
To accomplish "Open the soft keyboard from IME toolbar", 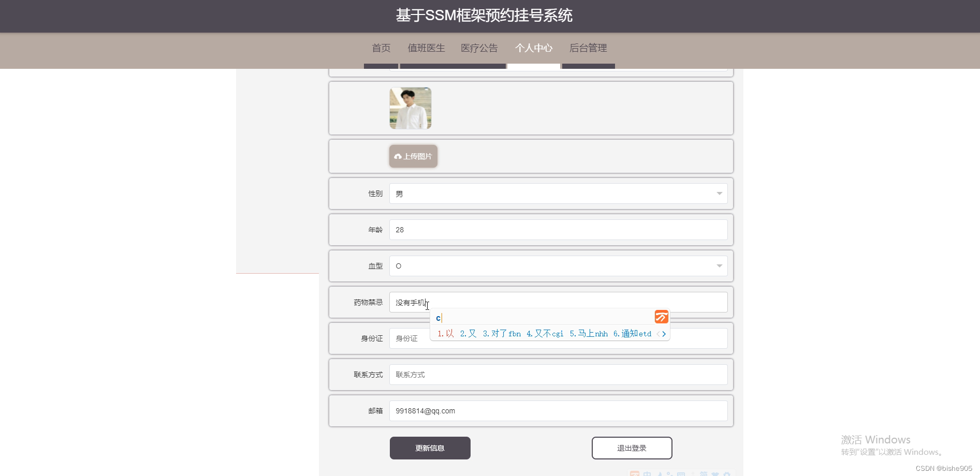I will click(681, 474).
